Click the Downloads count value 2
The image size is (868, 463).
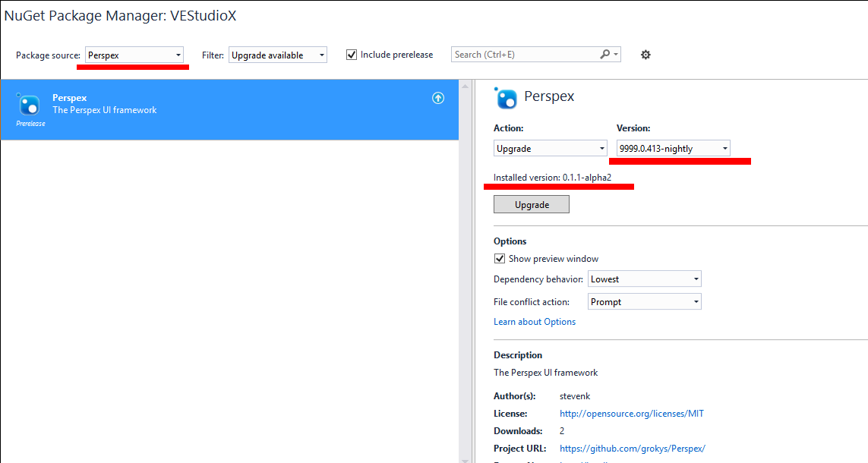pyautogui.click(x=562, y=431)
